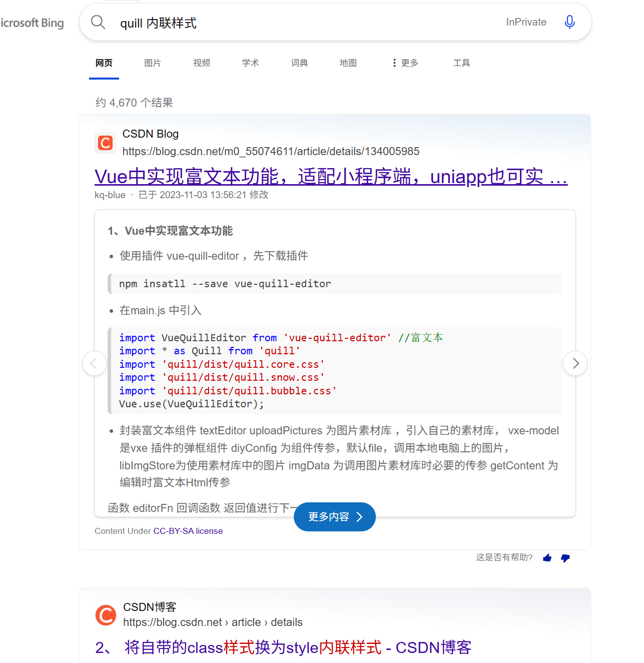Click the Microsoft Bing logo
Viewport: 644px width, 663px height.
pos(32,23)
